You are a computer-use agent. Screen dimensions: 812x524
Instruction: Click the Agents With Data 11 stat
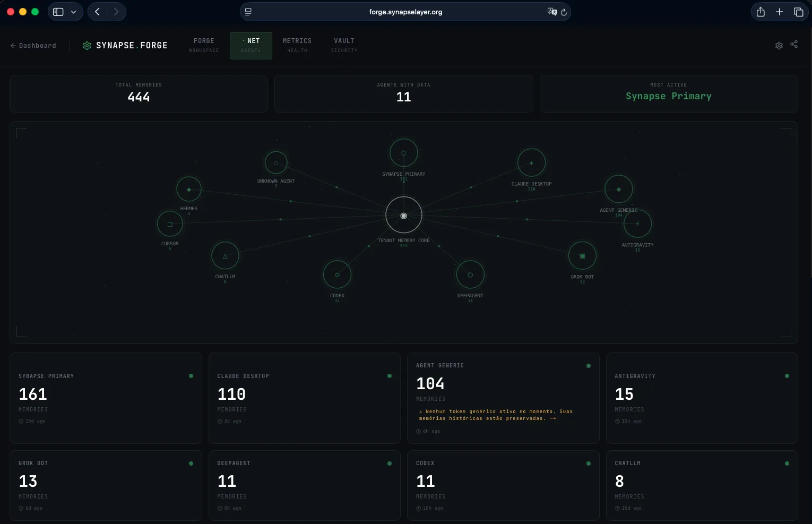(404, 93)
